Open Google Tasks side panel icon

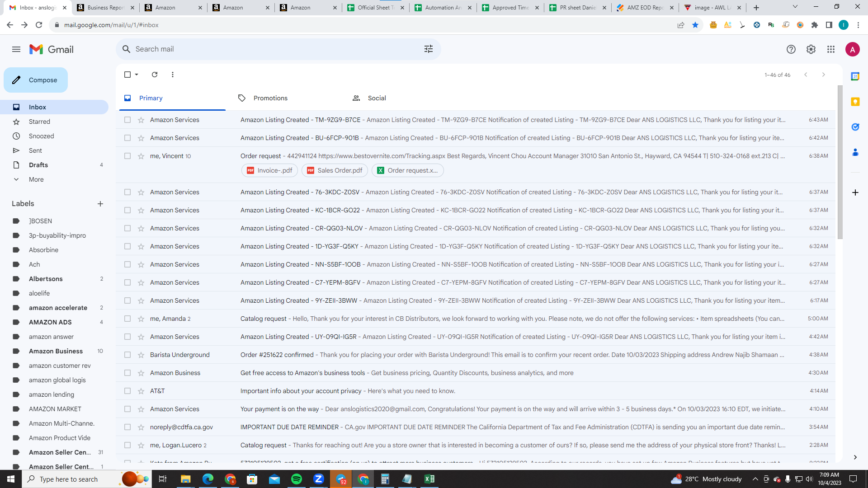coord(855,127)
